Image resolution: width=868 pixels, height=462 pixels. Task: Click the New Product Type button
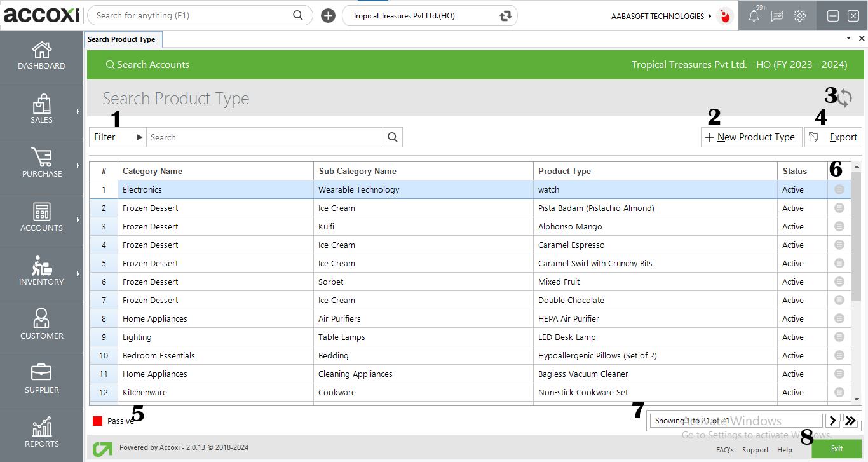[751, 137]
